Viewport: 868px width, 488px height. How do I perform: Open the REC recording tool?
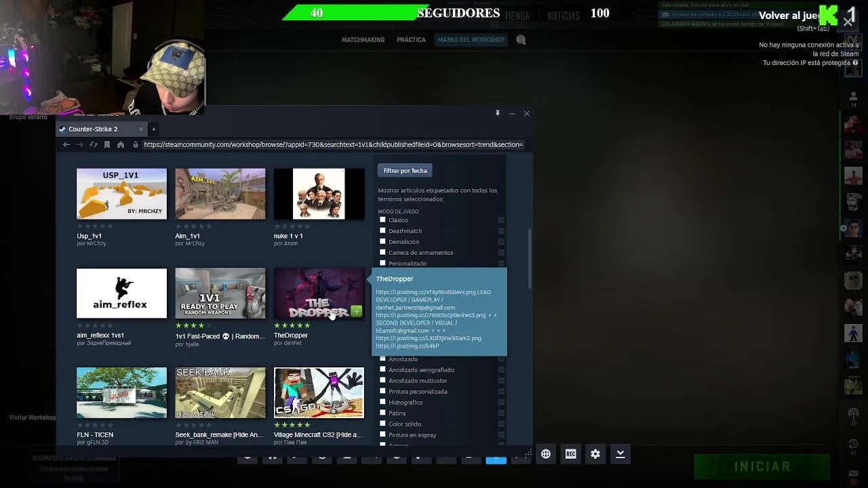point(571,454)
